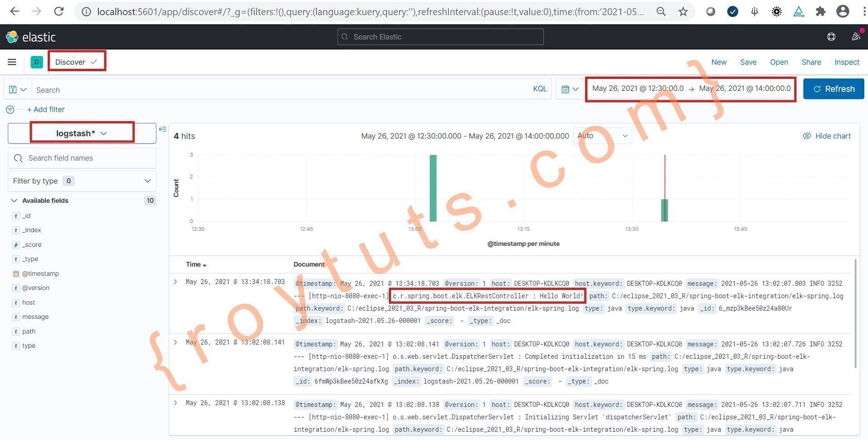This screenshot has width=868, height=440.
Task: Go back with the browser back arrow
Action: point(15,11)
